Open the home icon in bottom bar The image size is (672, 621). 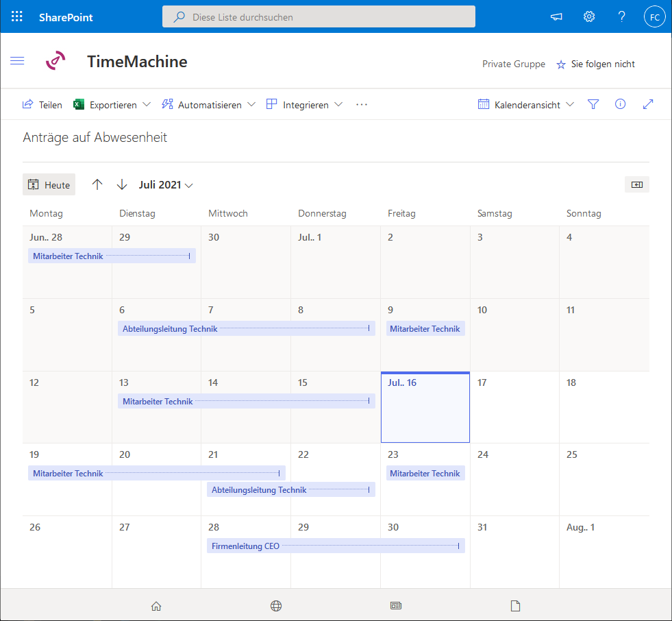(x=156, y=605)
